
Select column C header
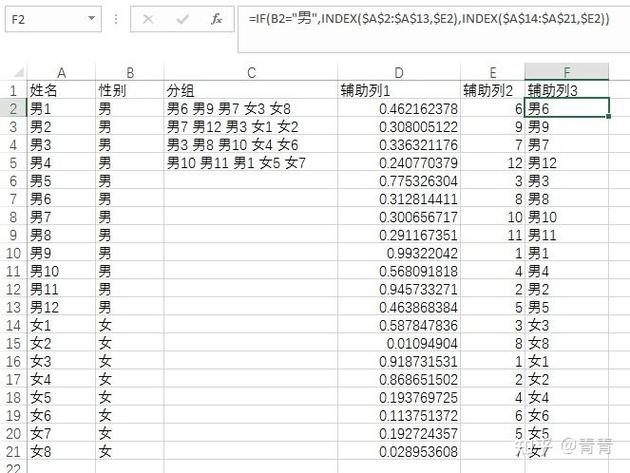(x=251, y=73)
